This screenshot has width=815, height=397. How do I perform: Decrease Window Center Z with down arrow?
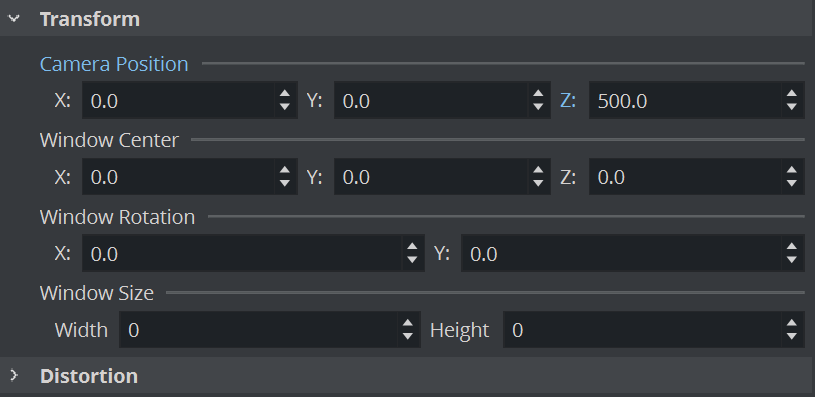pos(792,183)
